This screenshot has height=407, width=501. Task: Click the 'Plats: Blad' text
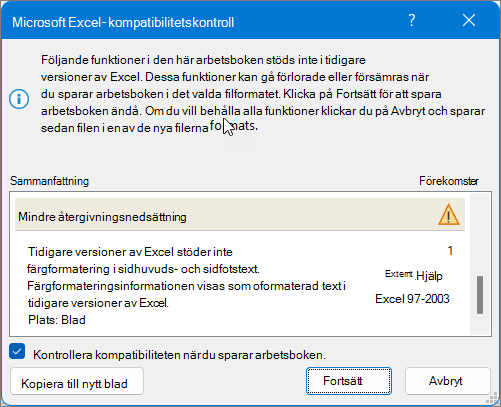[x=57, y=320]
